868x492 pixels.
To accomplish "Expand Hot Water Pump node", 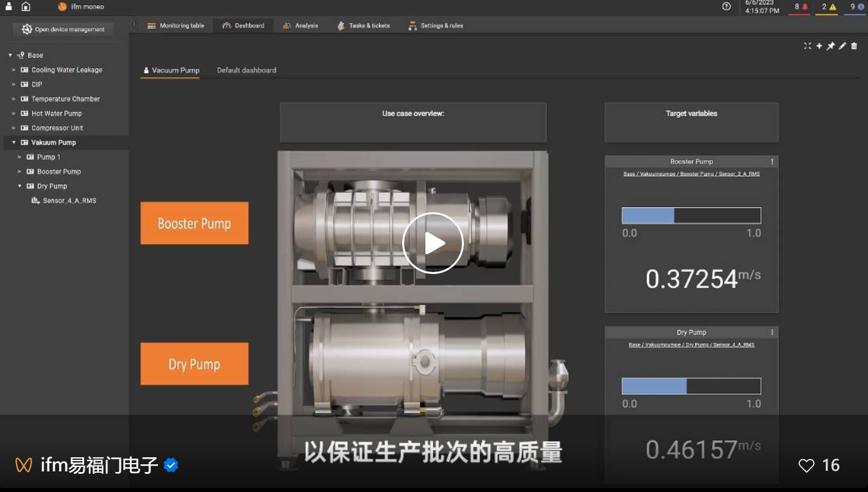I will coord(13,113).
